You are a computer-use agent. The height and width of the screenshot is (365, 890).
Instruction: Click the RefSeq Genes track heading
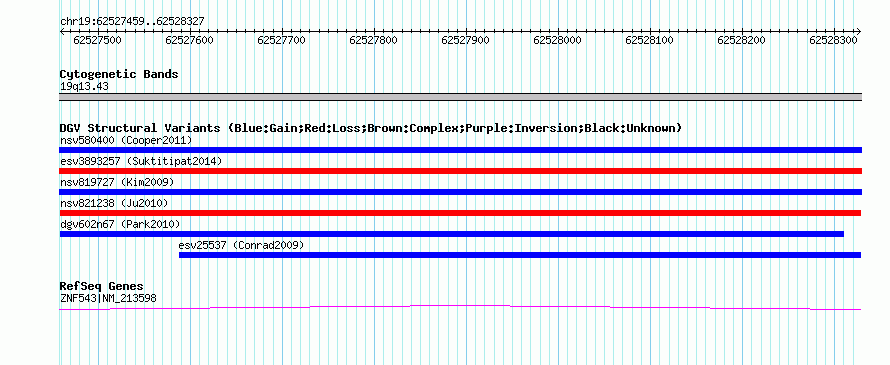(101, 286)
